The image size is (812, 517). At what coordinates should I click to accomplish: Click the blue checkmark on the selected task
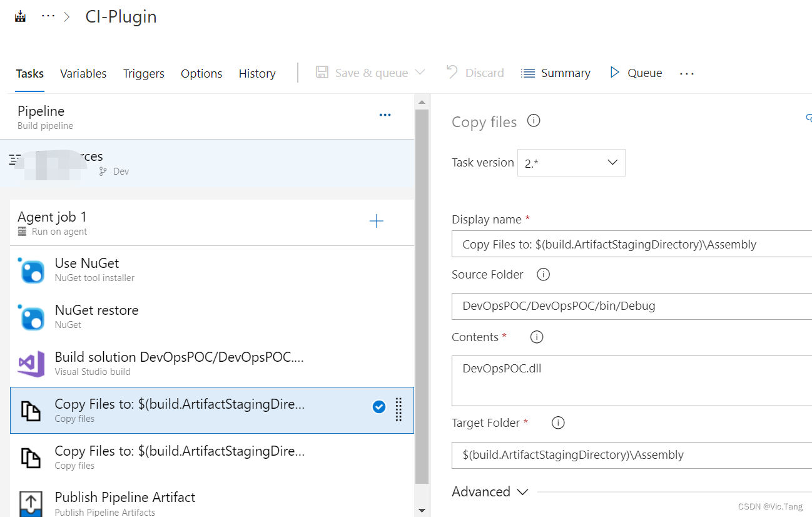coord(379,406)
